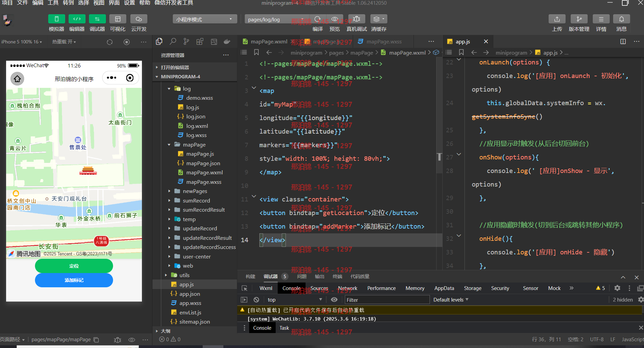This screenshot has height=348, width=644.
Task: Expand the newPages folder
Action: (169, 191)
